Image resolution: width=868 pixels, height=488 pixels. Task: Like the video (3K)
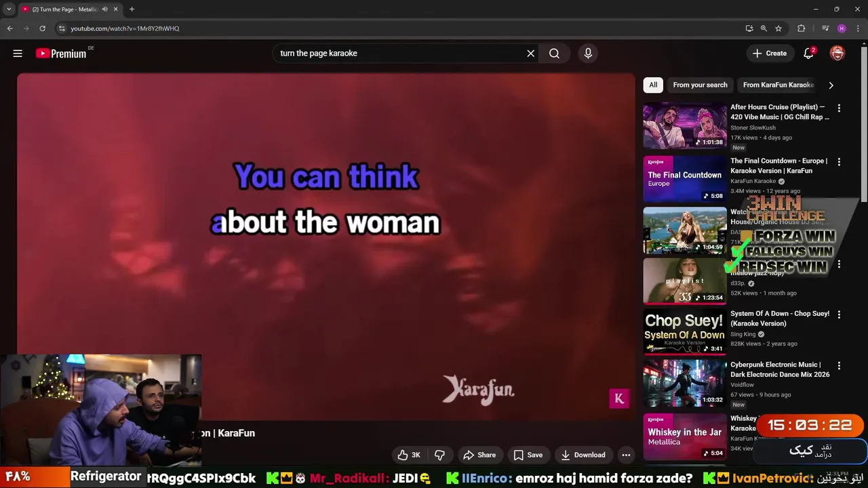pos(409,455)
